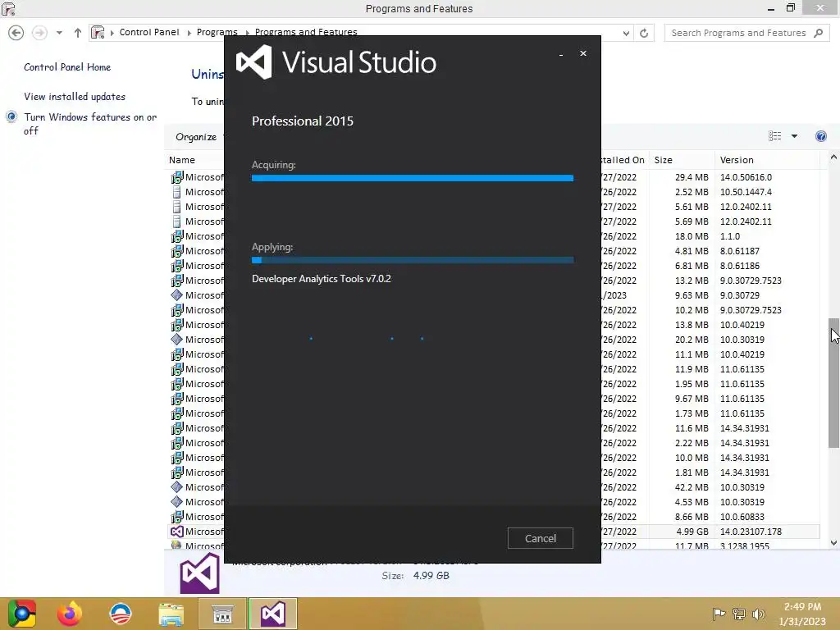
Task: Click the Applying progress bar
Action: tap(413, 260)
